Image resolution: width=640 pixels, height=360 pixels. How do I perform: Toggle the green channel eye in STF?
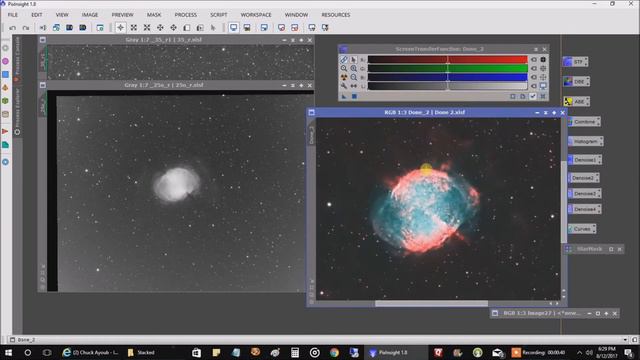pyautogui.click(x=534, y=69)
